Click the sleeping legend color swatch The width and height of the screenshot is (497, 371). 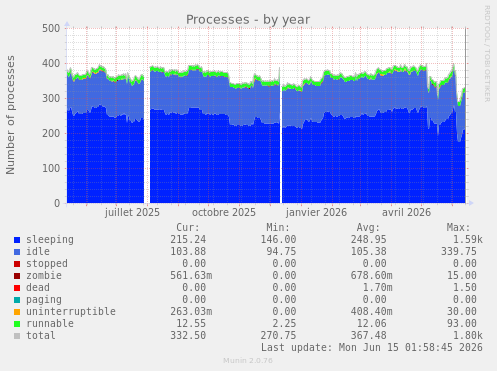click(17, 240)
